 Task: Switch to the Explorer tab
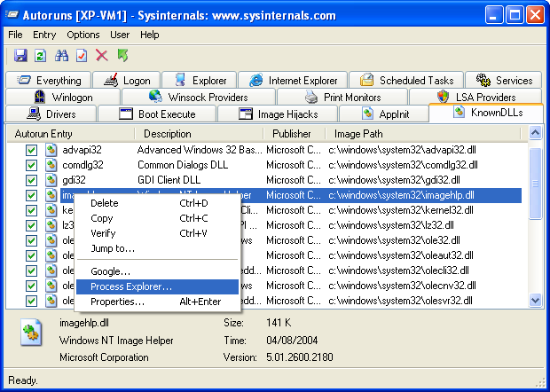[200, 81]
